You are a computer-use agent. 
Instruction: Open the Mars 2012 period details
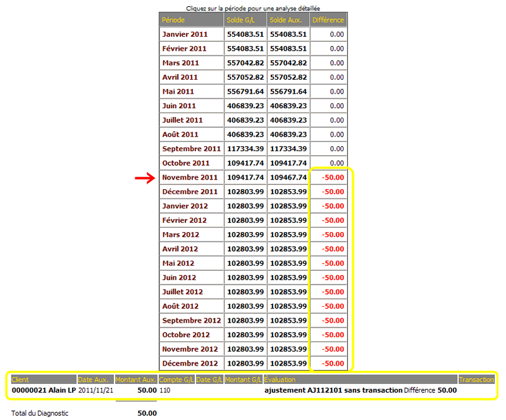(x=181, y=235)
